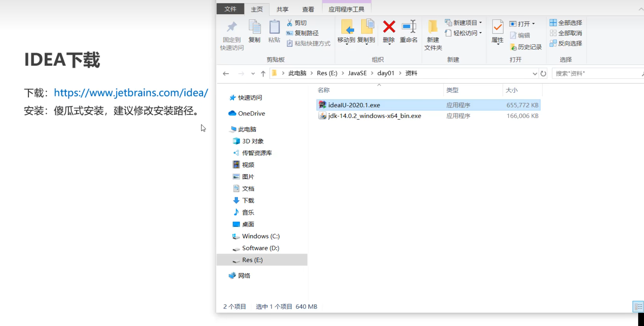Click Select all (全部选择)

(x=566, y=23)
